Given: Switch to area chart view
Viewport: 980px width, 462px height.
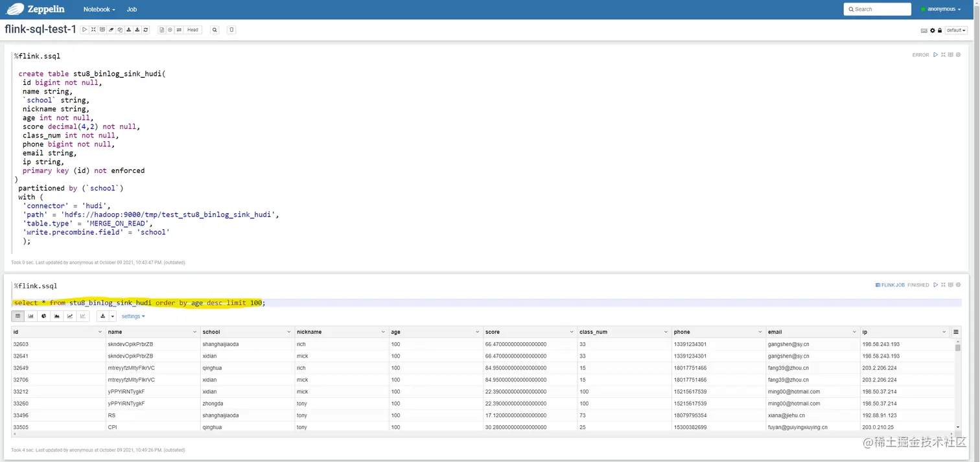Looking at the screenshot, I should (x=57, y=316).
